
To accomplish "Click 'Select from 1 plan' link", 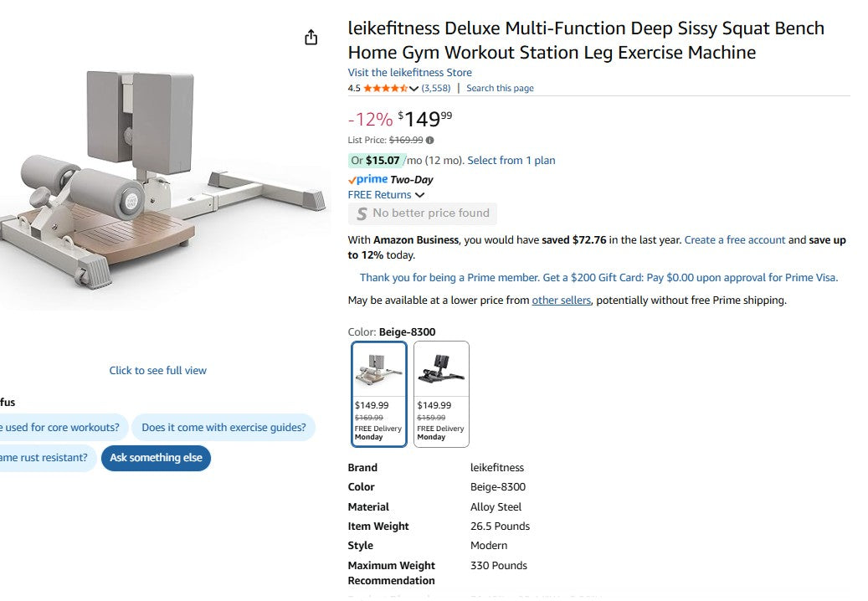I will (x=511, y=161).
